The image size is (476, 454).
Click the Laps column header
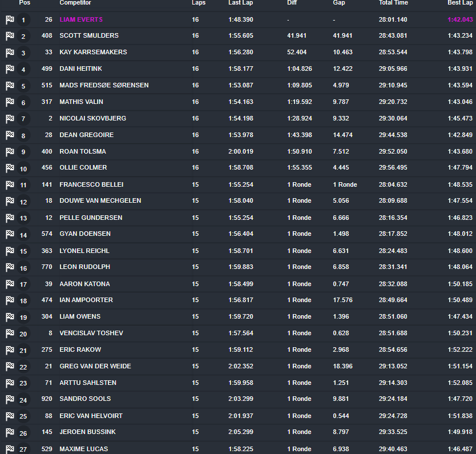tap(199, 3)
